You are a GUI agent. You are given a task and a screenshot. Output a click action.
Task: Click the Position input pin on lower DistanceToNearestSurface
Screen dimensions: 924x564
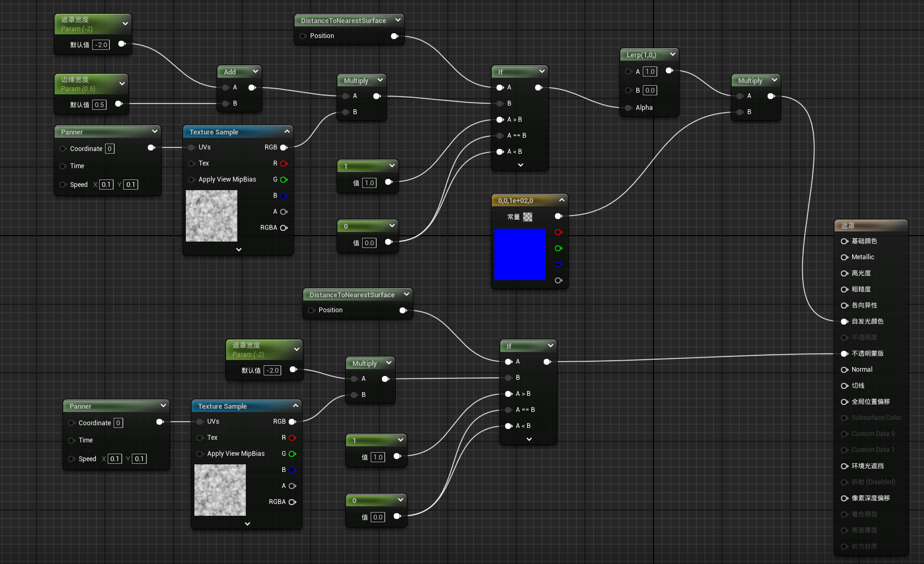(x=312, y=310)
